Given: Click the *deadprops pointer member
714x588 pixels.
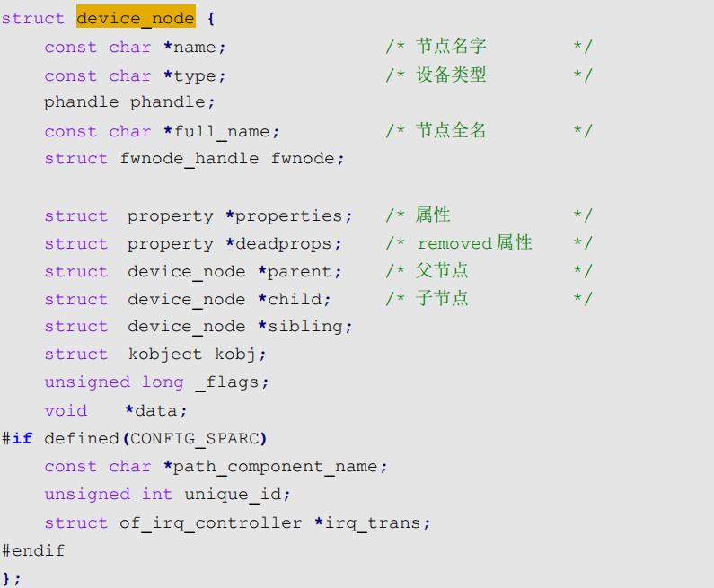Looking at the screenshot, I should (x=284, y=244).
